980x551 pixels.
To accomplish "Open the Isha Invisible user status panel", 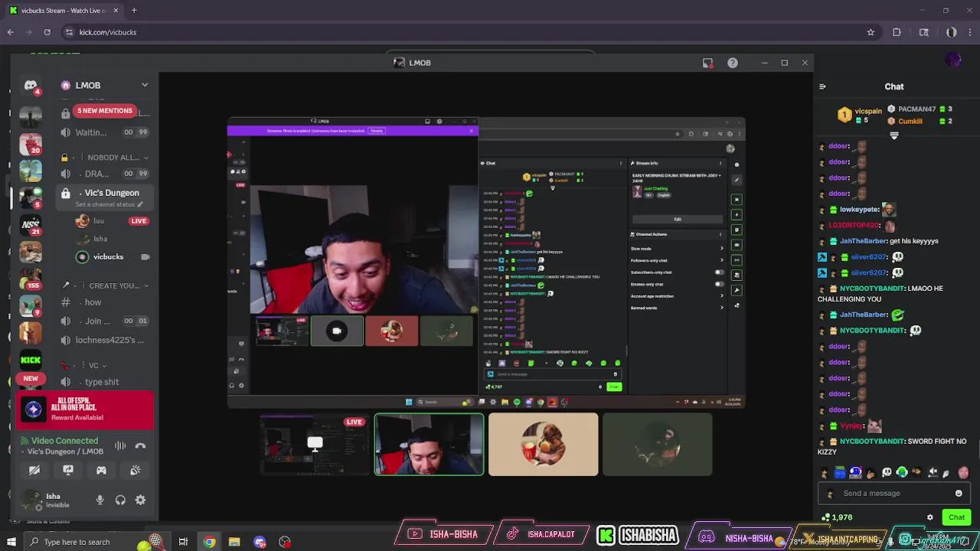I will tap(53, 500).
